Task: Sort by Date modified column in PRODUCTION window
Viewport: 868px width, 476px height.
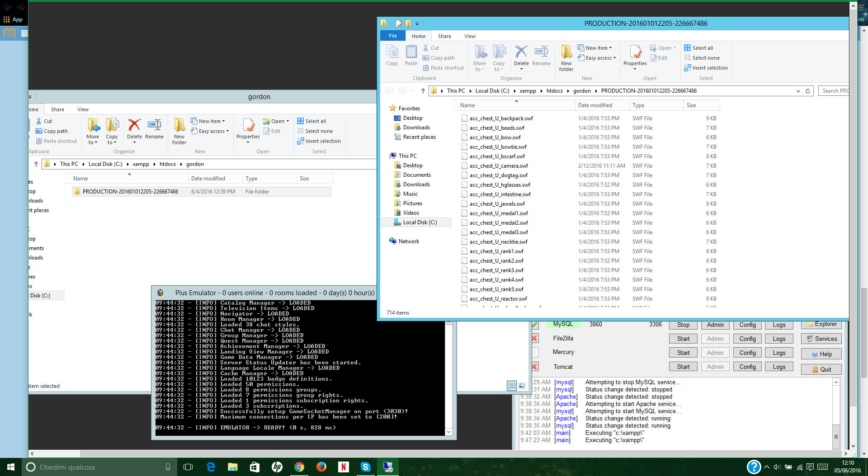Action: click(x=595, y=105)
